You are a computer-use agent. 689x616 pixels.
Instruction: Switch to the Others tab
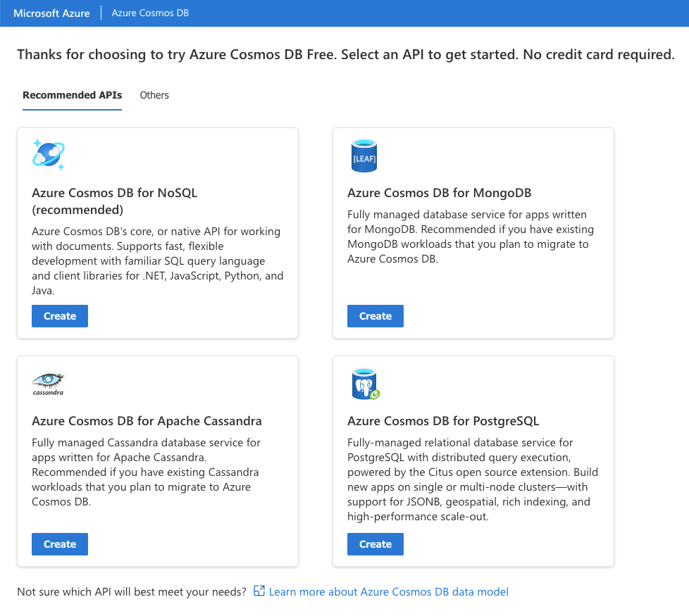154,95
